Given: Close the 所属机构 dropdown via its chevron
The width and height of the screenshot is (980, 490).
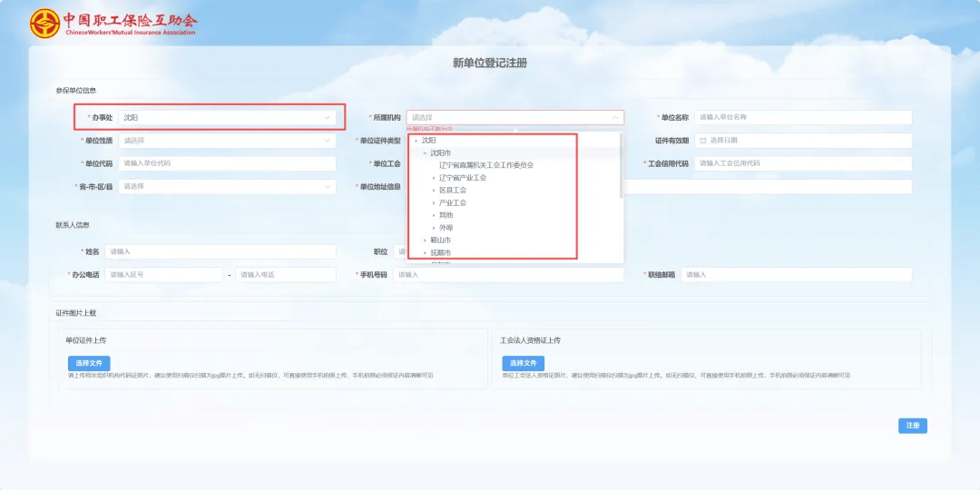Looking at the screenshot, I should click(x=615, y=118).
